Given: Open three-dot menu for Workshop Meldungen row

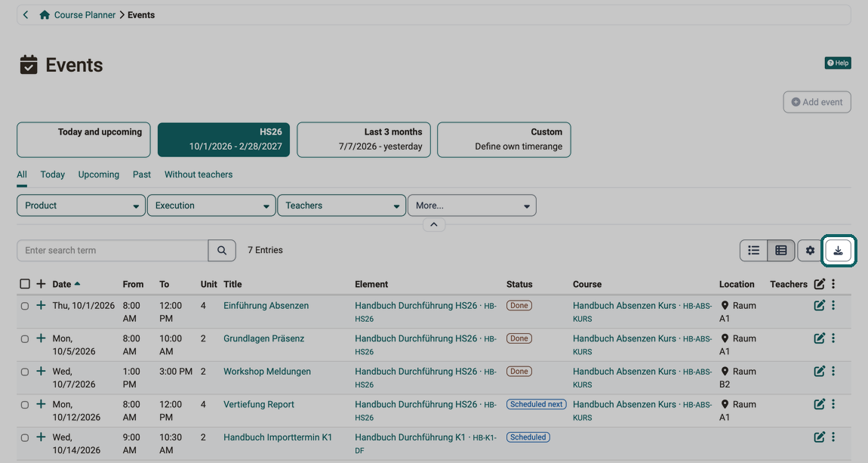Looking at the screenshot, I should (x=833, y=371).
